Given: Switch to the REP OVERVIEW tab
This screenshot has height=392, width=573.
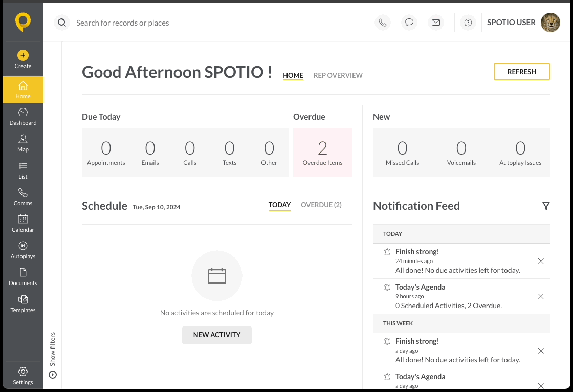Looking at the screenshot, I should (338, 75).
